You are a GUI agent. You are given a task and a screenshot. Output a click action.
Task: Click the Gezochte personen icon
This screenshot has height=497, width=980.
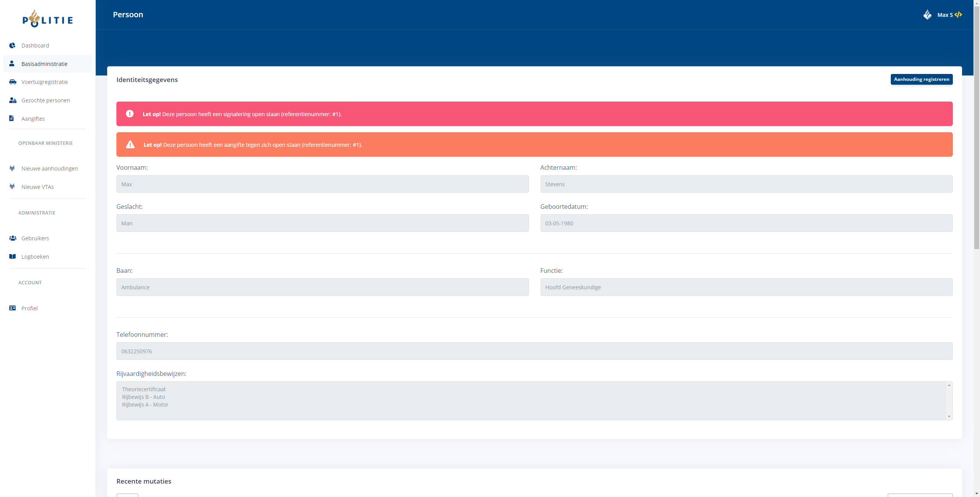pyautogui.click(x=13, y=100)
